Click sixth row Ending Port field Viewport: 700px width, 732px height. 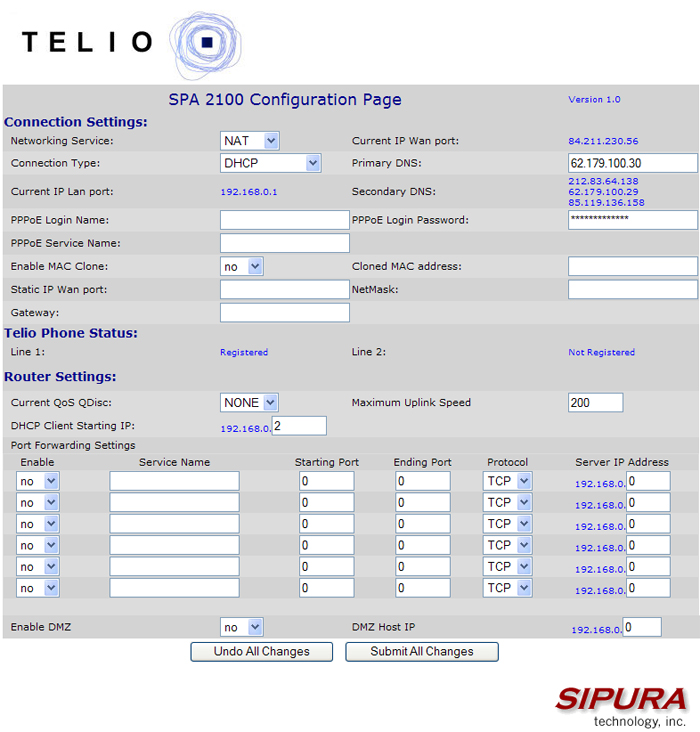[x=423, y=588]
